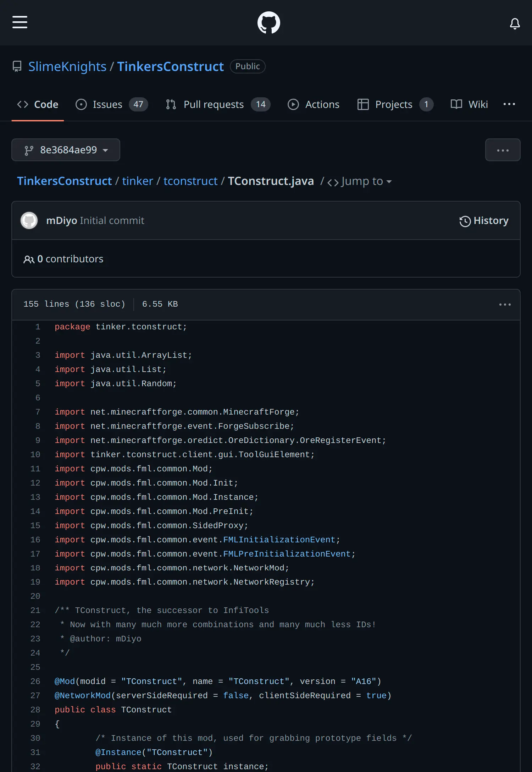Click the repository icon beside SlimeKnights
The image size is (532, 772).
[x=17, y=66]
